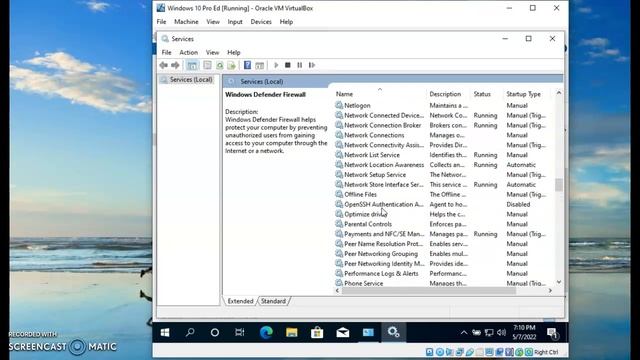Click the Cortana circle icon
The image size is (640, 360).
coord(215,333)
